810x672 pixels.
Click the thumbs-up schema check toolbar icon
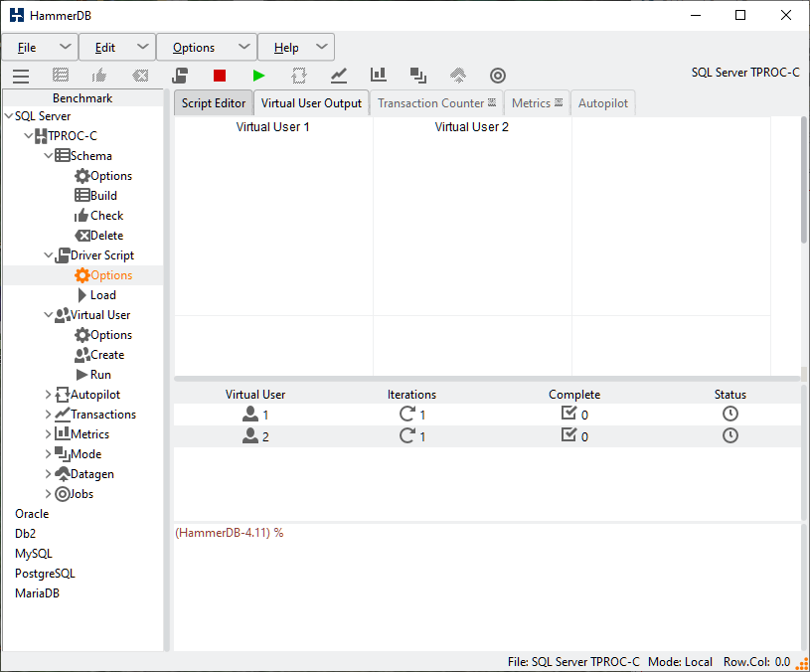click(99, 76)
